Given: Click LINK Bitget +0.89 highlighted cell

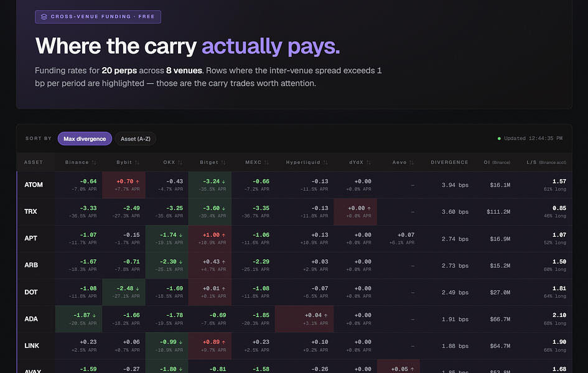Looking at the screenshot, I should tap(210, 346).
